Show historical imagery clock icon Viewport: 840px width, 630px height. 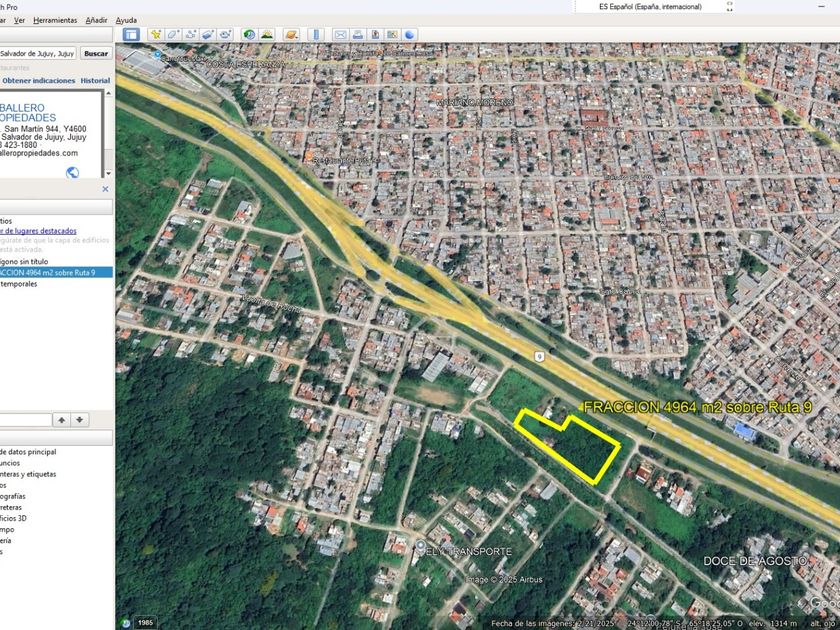[x=249, y=35]
